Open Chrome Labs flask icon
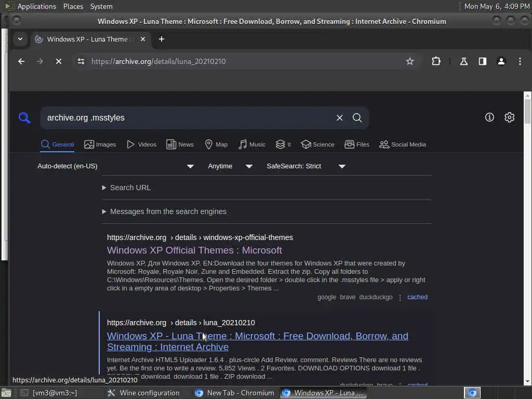Screen dimensions: 532x399 pyautogui.click(x=463, y=61)
